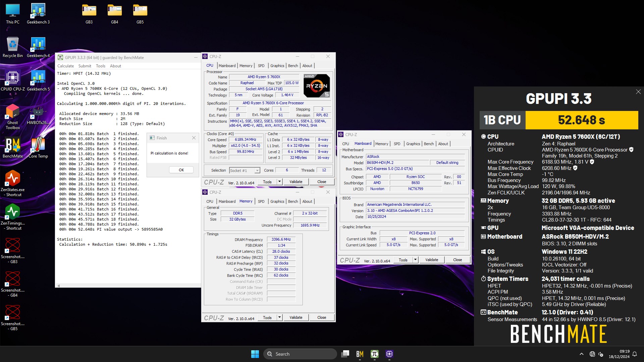Image resolution: width=644 pixels, height=362 pixels.
Task: Open the GPUPI Submit menu
Action: [85, 66]
